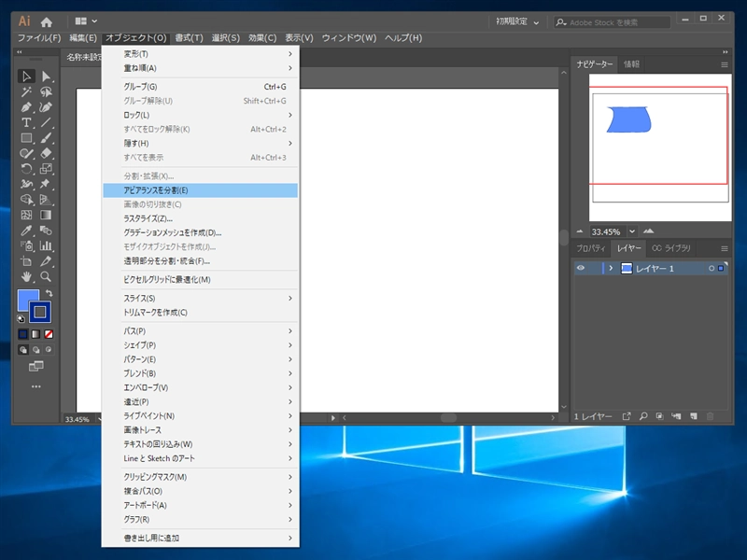Select the Blend tool
Screen dimensions: 747x560
tap(46, 231)
